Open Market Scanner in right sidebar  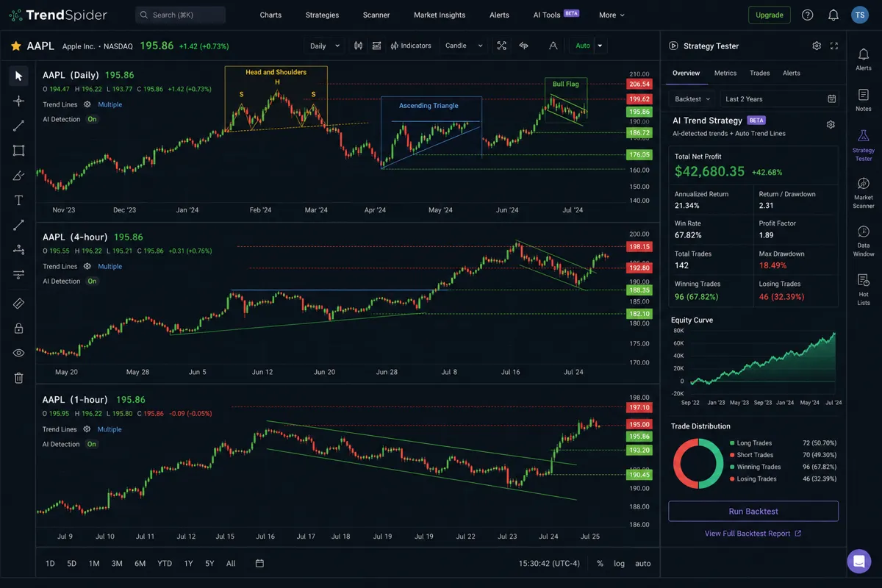point(864,193)
